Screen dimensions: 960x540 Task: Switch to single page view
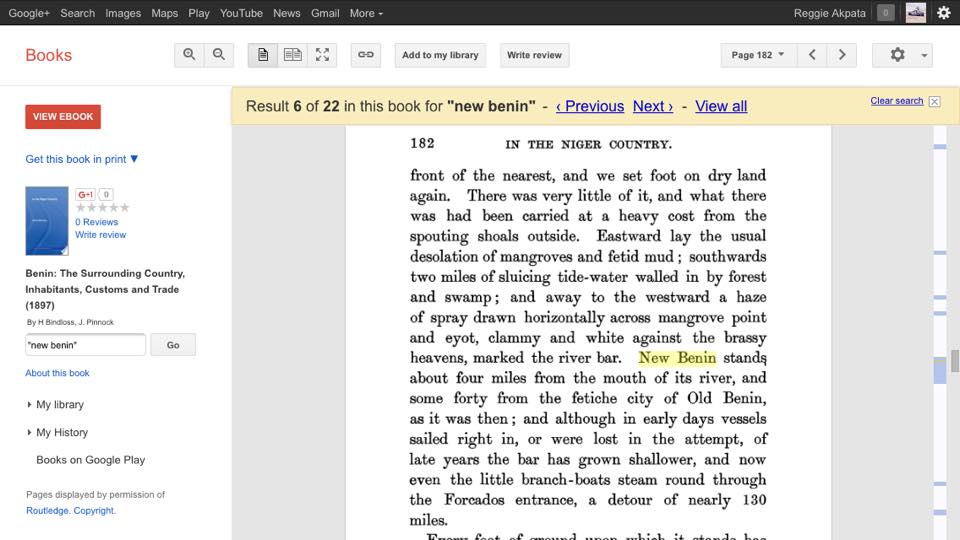[x=263, y=55]
